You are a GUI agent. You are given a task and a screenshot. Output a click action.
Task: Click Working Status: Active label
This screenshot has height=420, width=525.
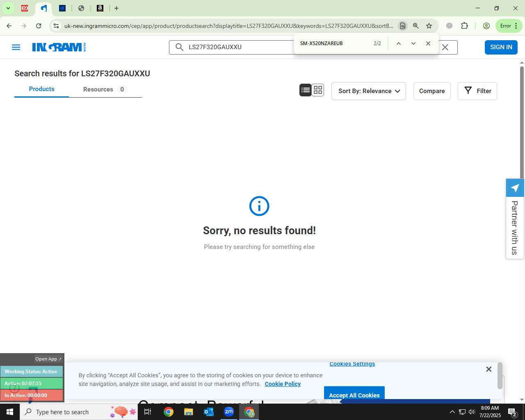point(31,372)
